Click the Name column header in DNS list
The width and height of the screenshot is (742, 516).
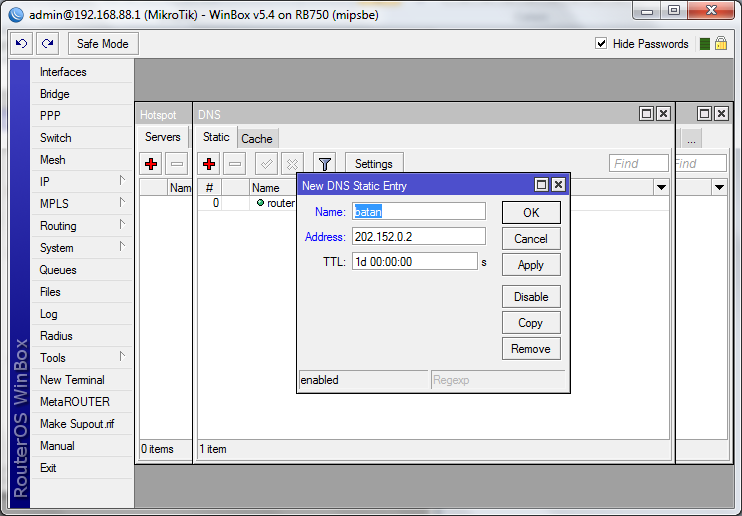click(x=273, y=188)
